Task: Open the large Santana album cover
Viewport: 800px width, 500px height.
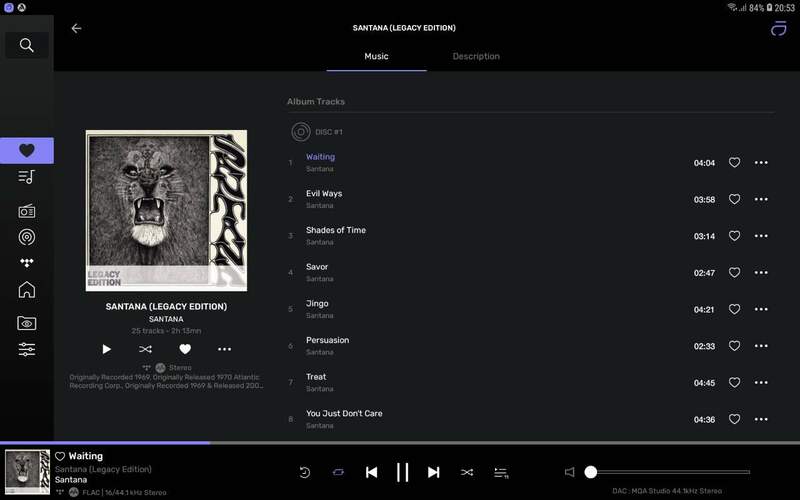Action: point(166,211)
